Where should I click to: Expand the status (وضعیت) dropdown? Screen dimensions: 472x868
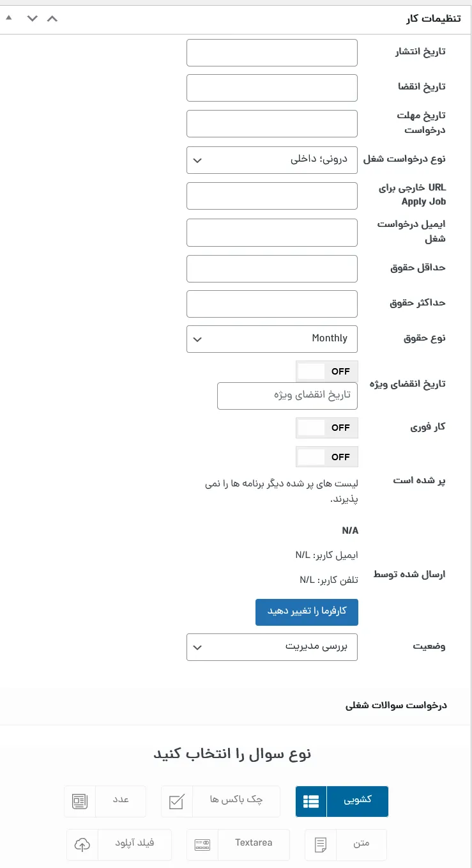click(272, 647)
